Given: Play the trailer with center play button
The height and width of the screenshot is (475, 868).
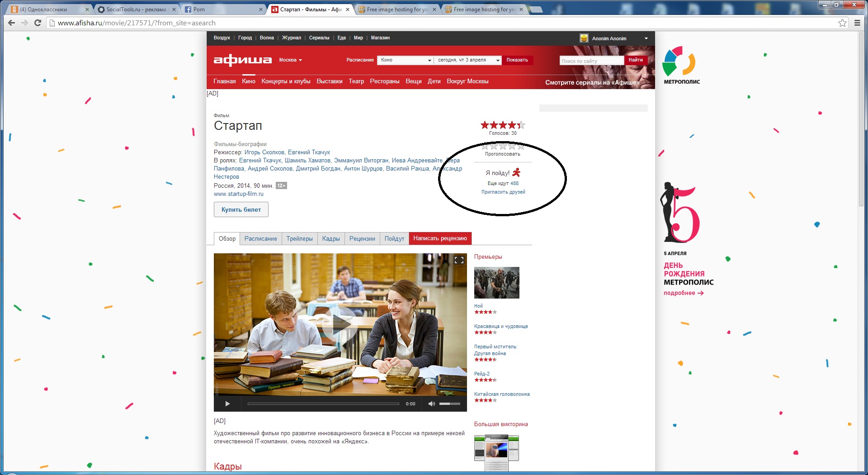Looking at the screenshot, I should tap(340, 324).
